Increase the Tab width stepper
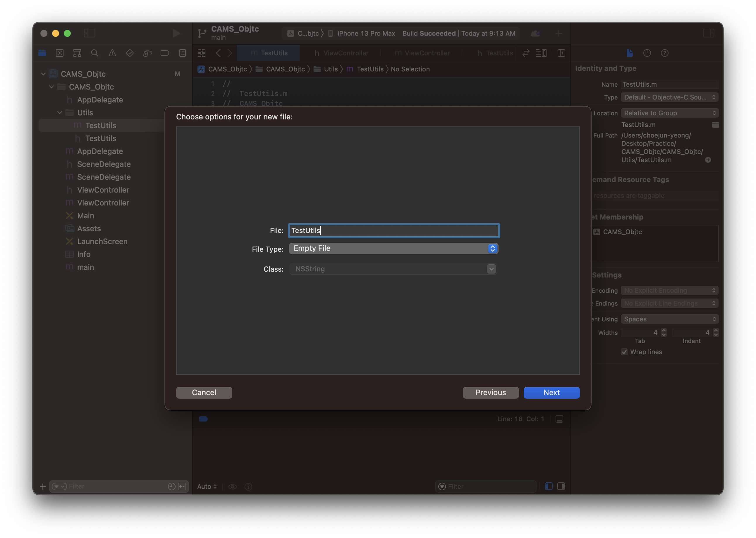The width and height of the screenshot is (756, 538). coord(664,330)
